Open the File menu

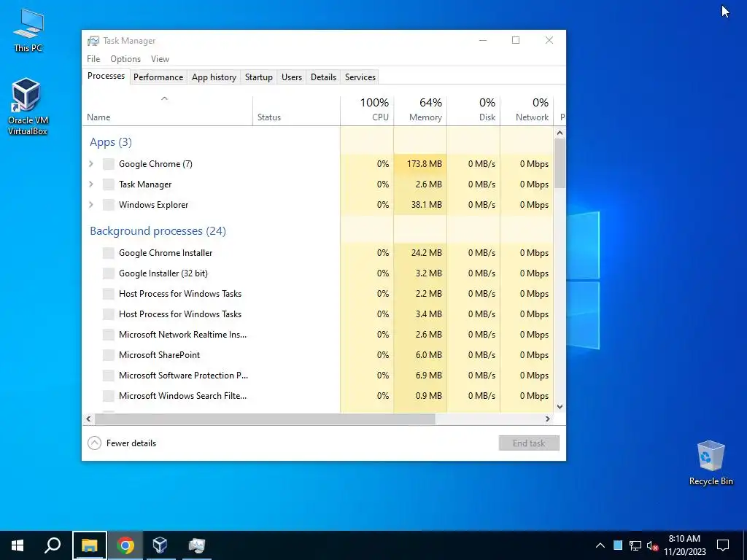point(93,59)
